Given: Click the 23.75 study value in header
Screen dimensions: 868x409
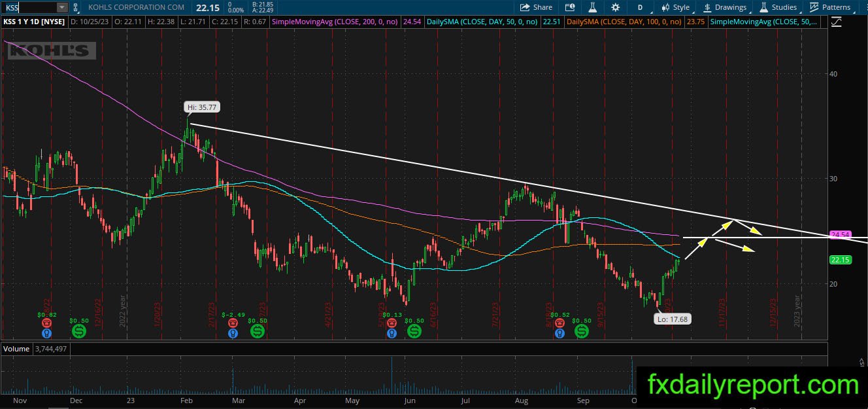Looking at the screenshot, I should 696,22.
